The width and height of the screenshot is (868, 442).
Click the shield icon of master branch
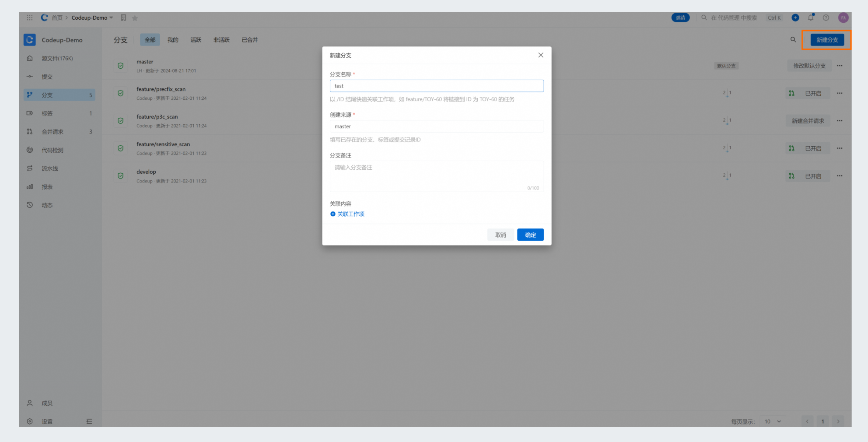pyautogui.click(x=120, y=66)
